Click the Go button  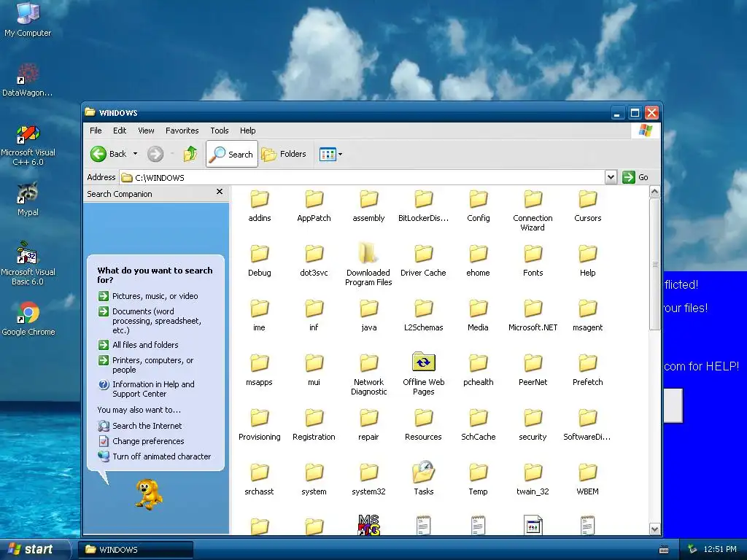click(636, 177)
